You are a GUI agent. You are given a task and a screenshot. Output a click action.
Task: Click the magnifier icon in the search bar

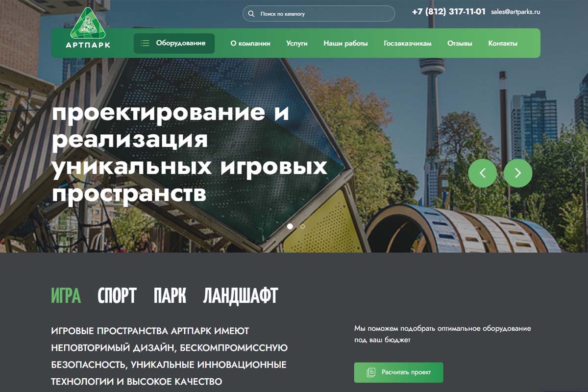tap(251, 14)
